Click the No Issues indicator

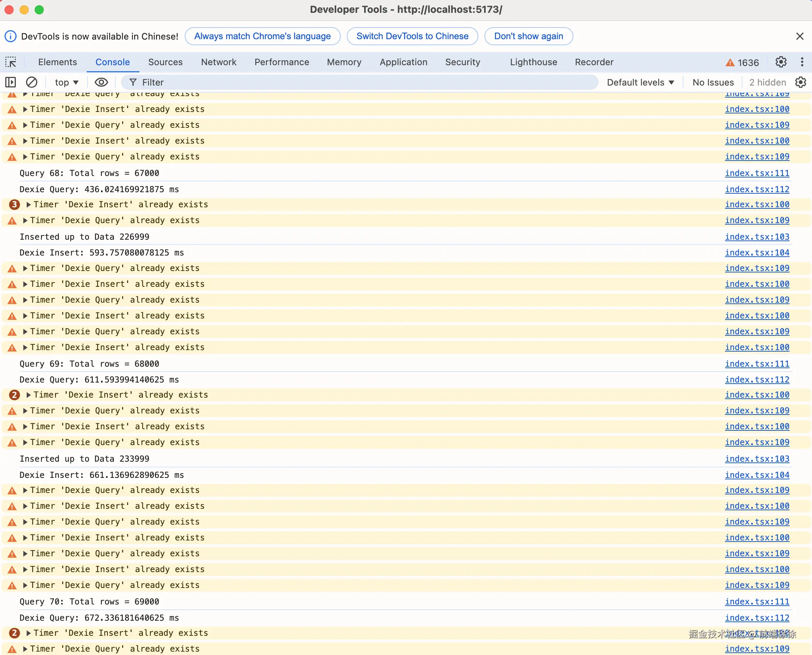coord(713,82)
